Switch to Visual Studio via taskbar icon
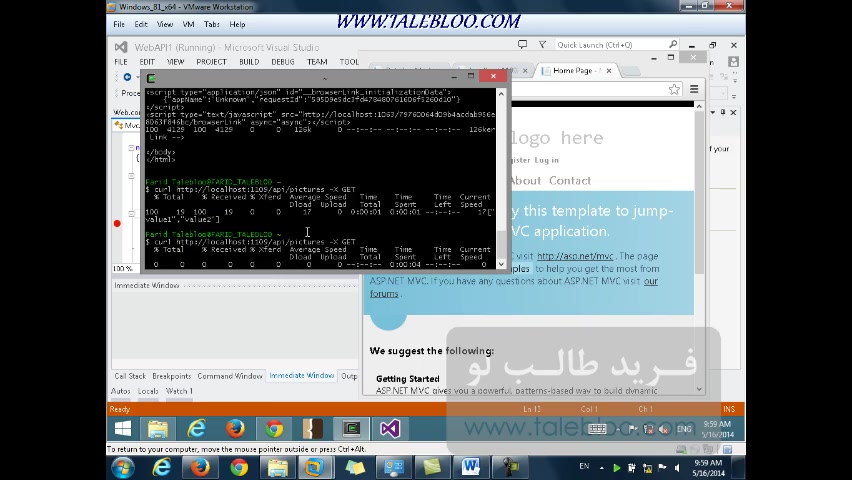The width and height of the screenshot is (852, 480). 390,429
